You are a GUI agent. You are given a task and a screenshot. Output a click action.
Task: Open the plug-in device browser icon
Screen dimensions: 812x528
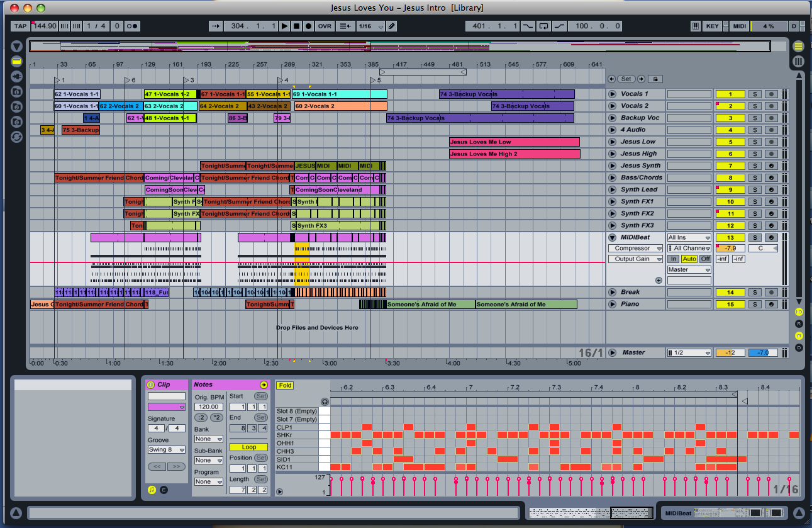click(x=16, y=76)
